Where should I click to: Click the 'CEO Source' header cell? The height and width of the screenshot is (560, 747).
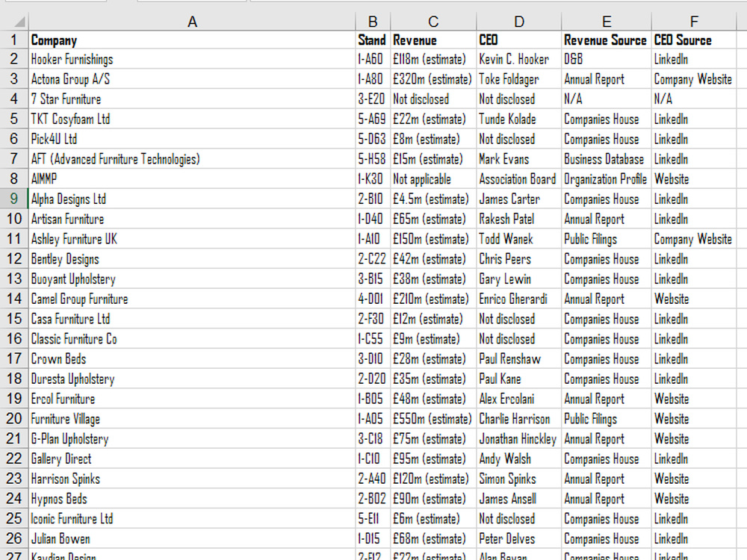[x=694, y=40]
